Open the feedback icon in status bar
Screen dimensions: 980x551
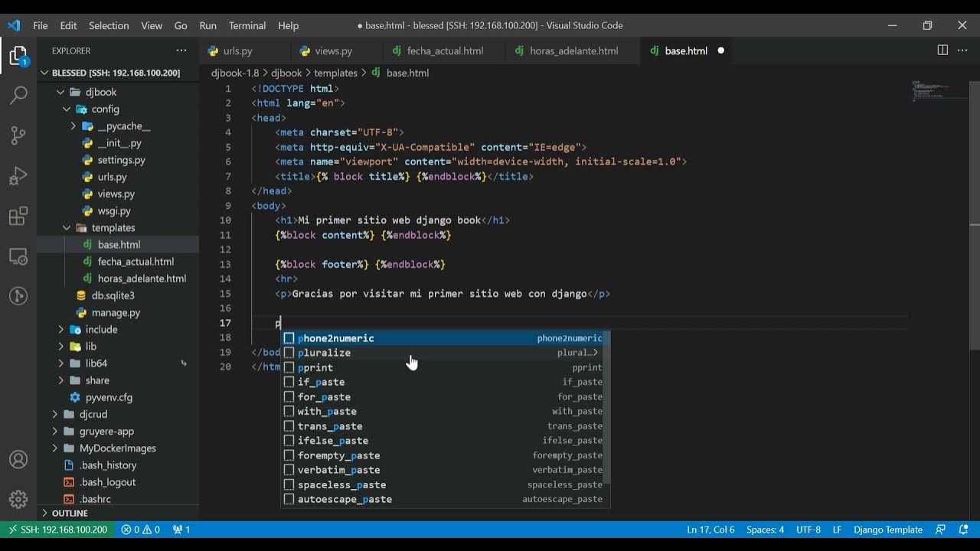click(941, 530)
